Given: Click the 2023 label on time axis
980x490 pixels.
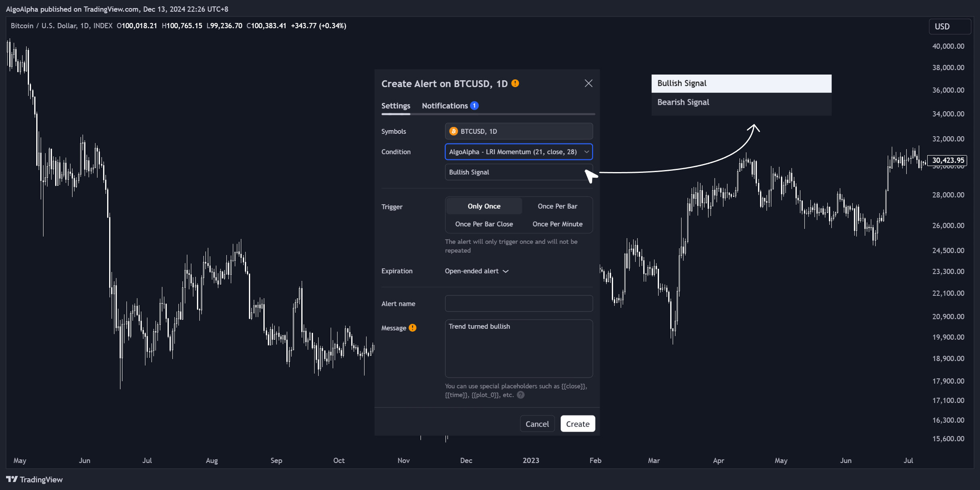Looking at the screenshot, I should 531,460.
